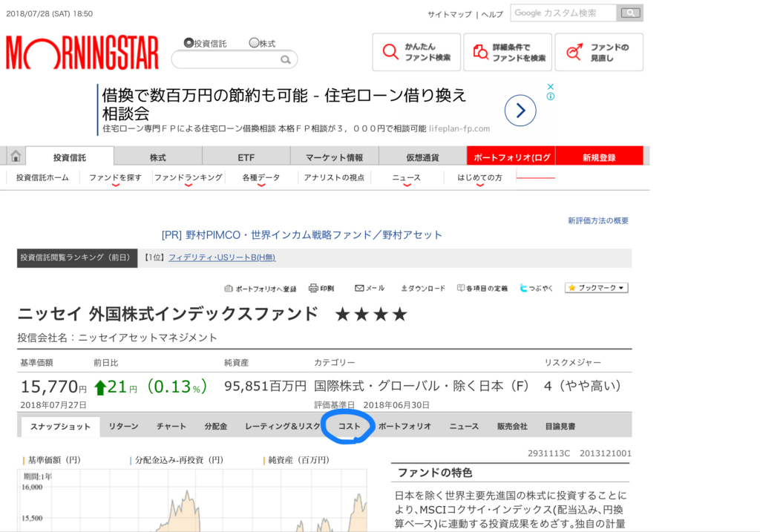Click the home icon in navigation bar

pyautogui.click(x=16, y=157)
